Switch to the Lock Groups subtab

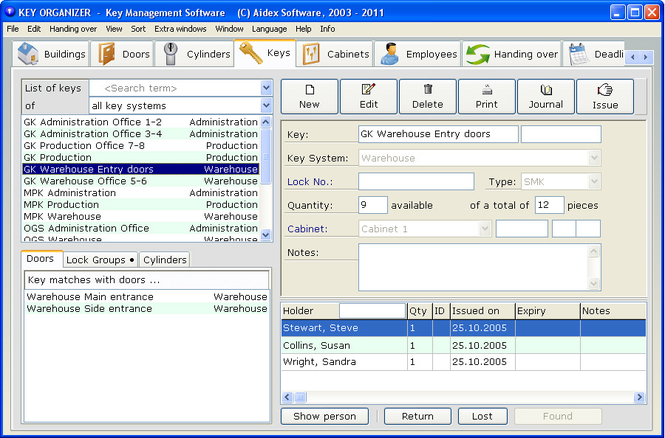(100, 260)
